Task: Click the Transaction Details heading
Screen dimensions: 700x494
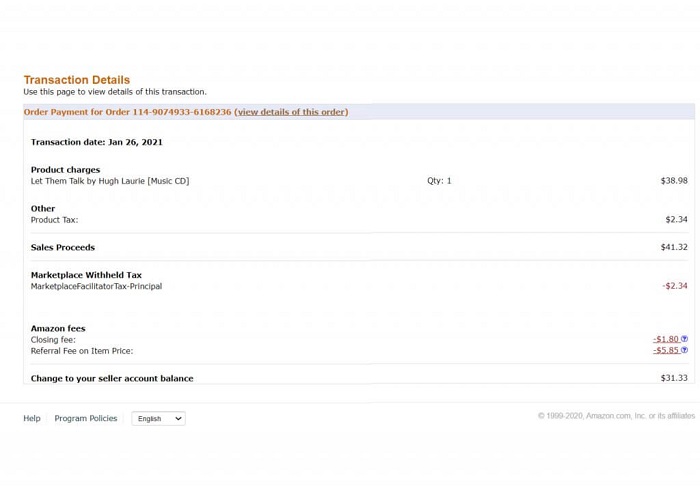Action: (x=76, y=80)
